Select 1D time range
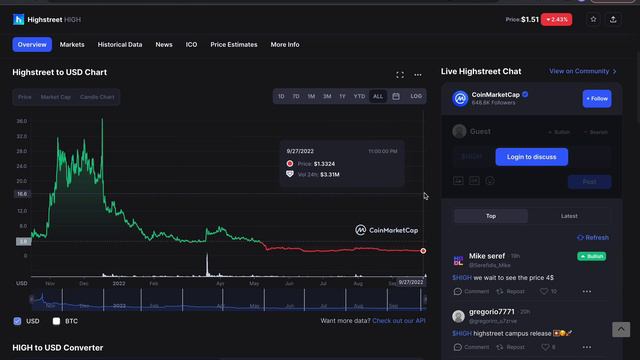 [x=281, y=96]
